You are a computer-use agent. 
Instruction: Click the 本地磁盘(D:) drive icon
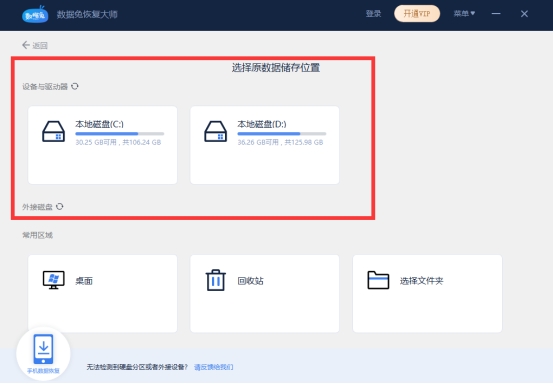point(215,131)
